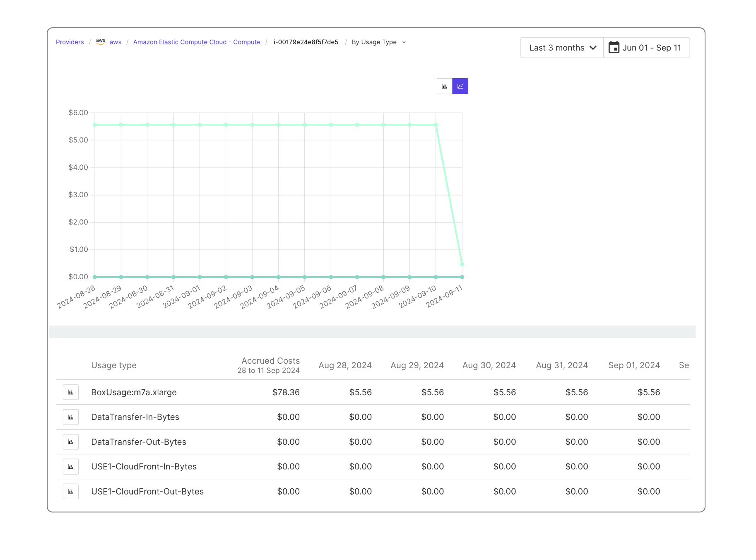Click USE1-CloudFront-Out-Bytes $0.00 cell for Aug 30
This screenshot has width=756, height=560.
click(x=504, y=492)
